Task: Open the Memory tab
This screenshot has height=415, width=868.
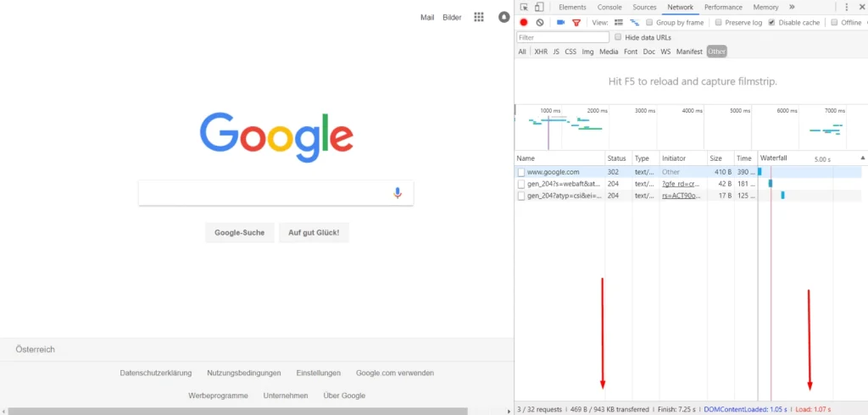Action: point(765,7)
